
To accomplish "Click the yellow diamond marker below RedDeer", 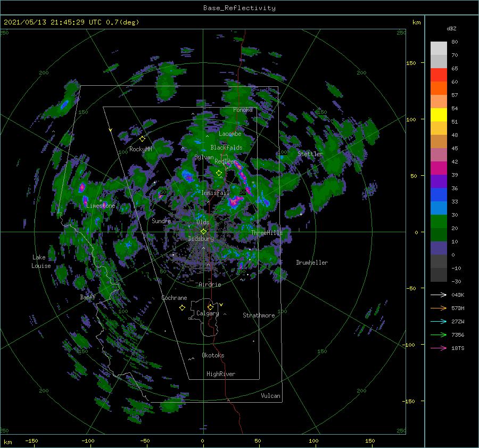I will [219, 173].
